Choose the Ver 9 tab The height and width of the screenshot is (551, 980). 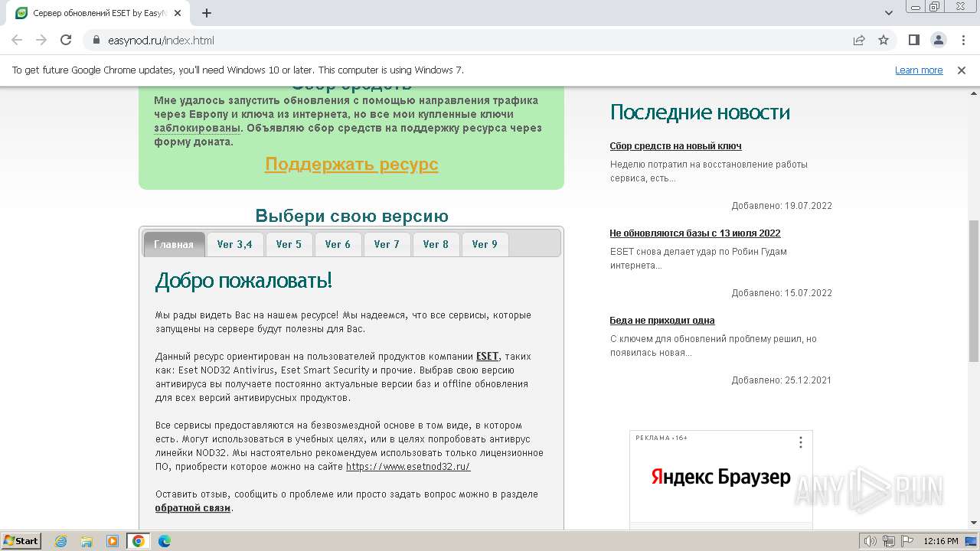point(485,244)
